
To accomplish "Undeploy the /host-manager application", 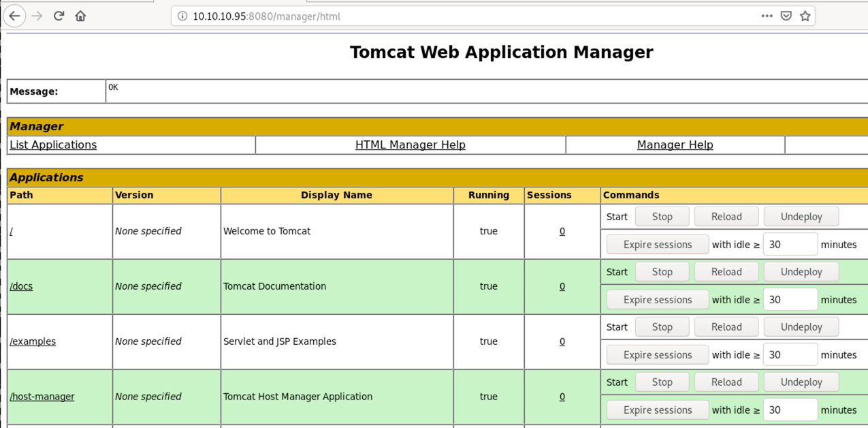I will [x=801, y=382].
